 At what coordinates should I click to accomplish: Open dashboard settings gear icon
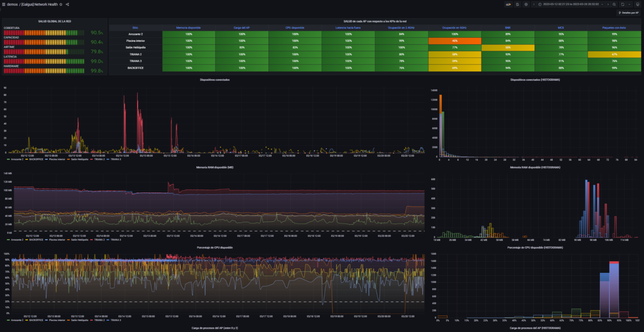pyautogui.click(x=526, y=4)
